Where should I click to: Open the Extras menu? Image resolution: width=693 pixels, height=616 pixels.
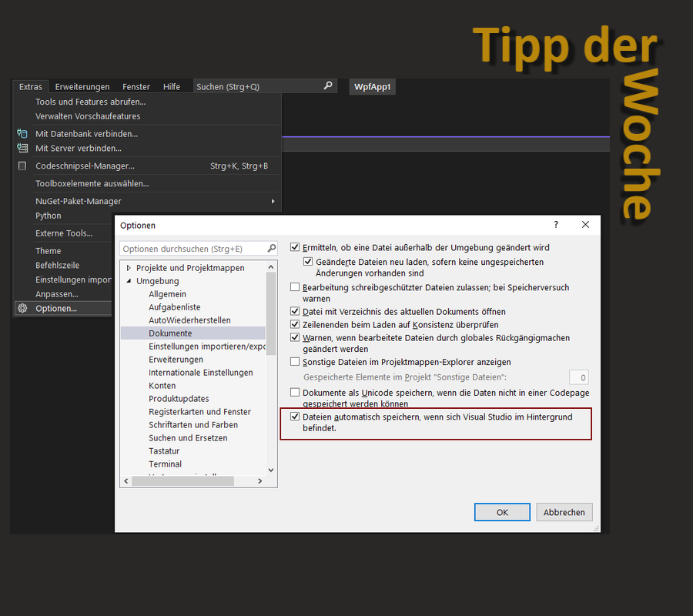(31, 86)
